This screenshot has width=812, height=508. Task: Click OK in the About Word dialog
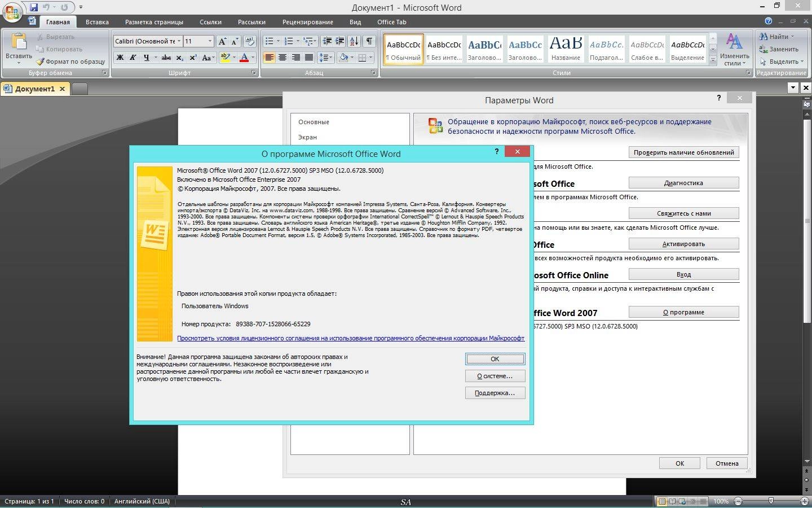click(x=495, y=359)
